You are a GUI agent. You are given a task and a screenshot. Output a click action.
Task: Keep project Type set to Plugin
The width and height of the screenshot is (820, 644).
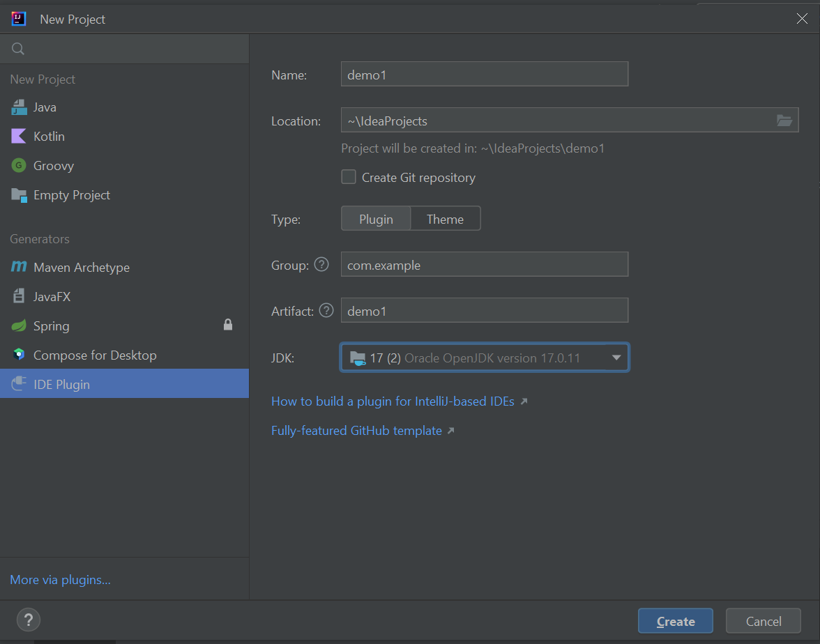tap(376, 218)
